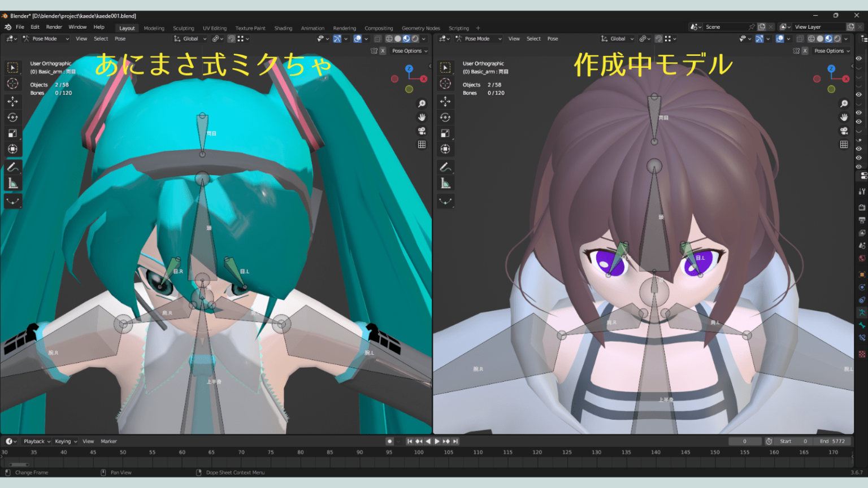Image resolution: width=868 pixels, height=488 pixels.
Task: Enable Toggle X-Ray in the viewport header
Action: [377, 38]
